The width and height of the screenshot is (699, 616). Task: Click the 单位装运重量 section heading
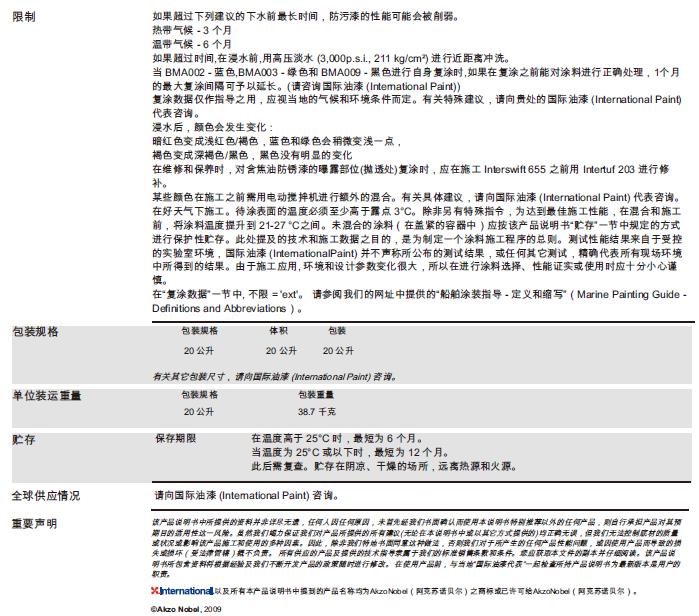click(46, 395)
